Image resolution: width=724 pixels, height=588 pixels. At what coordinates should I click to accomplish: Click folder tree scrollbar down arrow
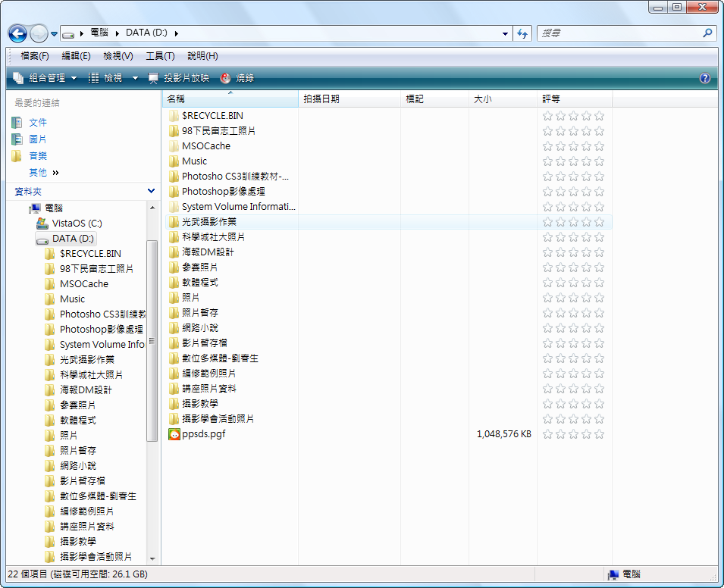[152, 558]
